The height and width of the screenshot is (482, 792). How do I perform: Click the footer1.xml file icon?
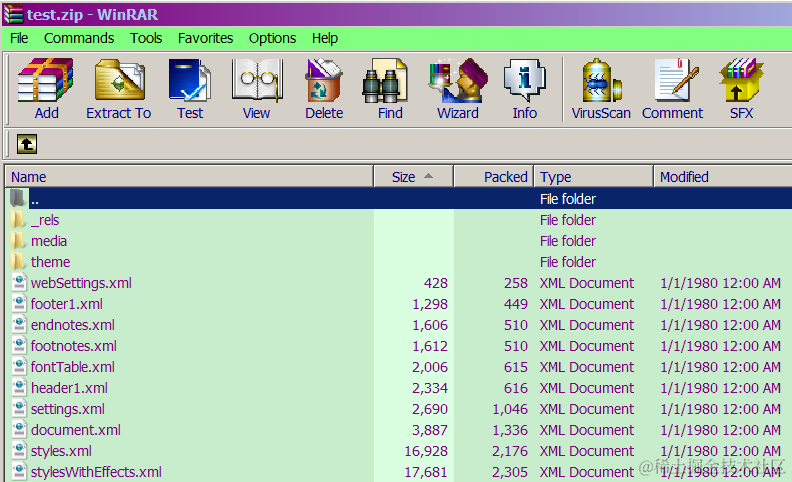tap(19, 304)
